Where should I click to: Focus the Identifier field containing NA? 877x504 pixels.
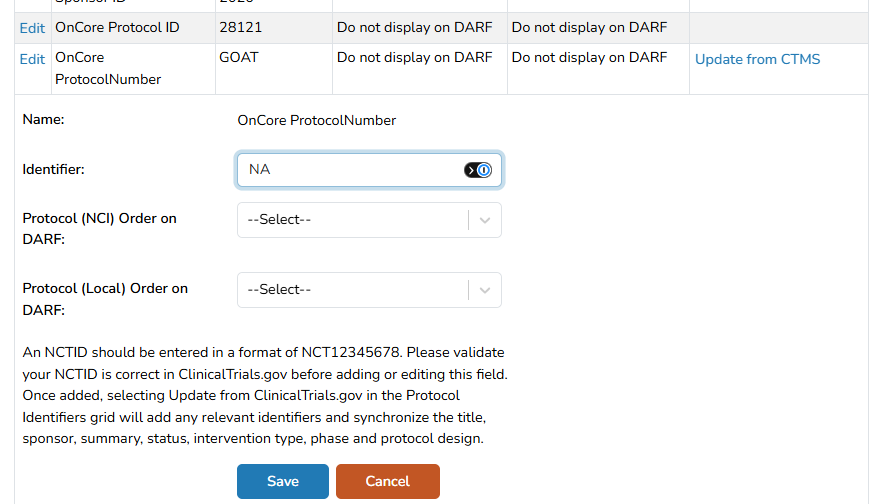tap(369, 169)
